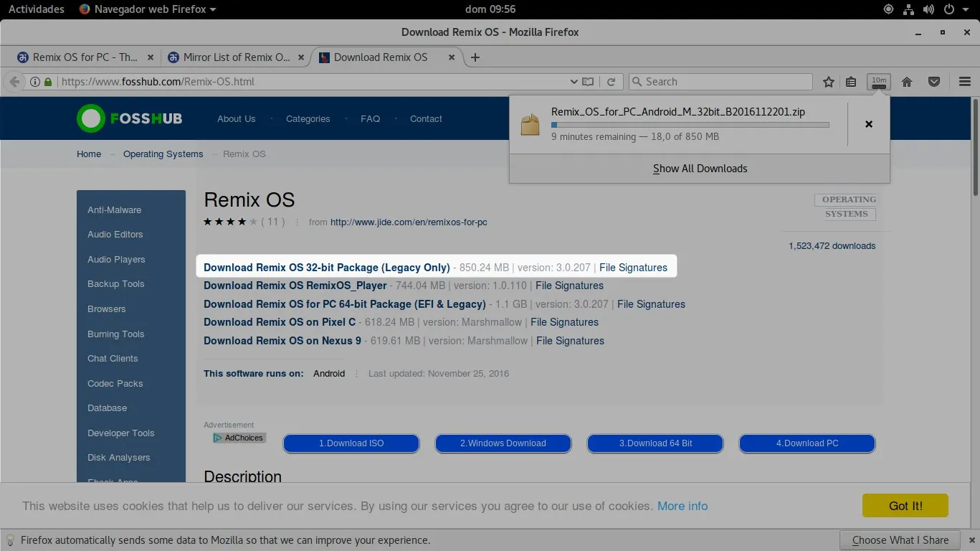The image size is (980, 551).
Task: Go back using the back arrow
Action: click(14, 81)
